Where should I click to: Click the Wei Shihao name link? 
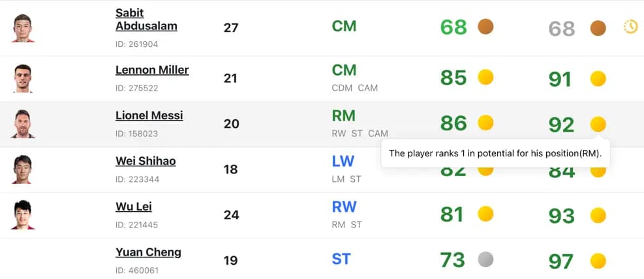pos(146,161)
